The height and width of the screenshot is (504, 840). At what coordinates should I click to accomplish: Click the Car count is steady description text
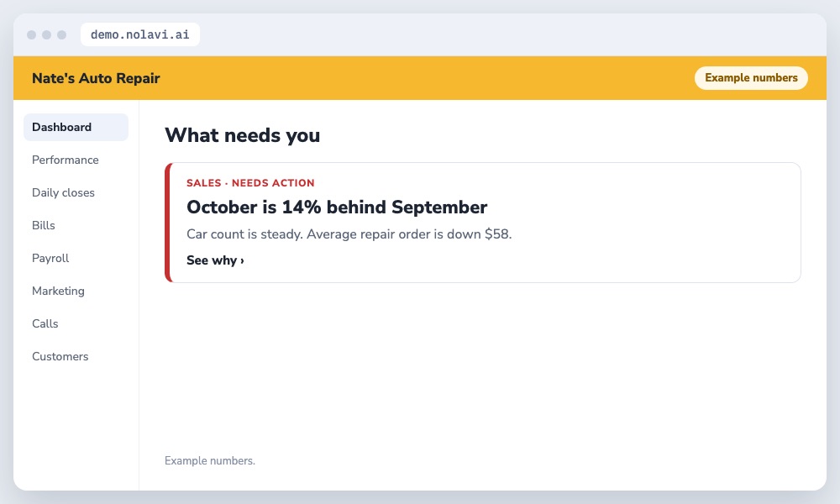coord(349,234)
